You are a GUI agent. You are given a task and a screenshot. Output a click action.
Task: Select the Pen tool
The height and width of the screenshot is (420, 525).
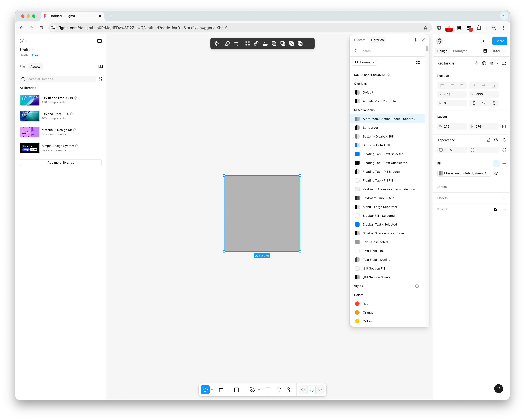point(252,390)
